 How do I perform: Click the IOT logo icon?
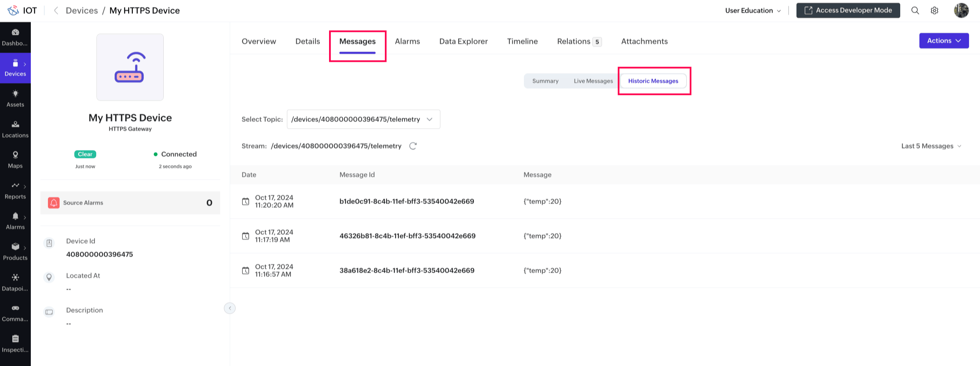click(13, 10)
